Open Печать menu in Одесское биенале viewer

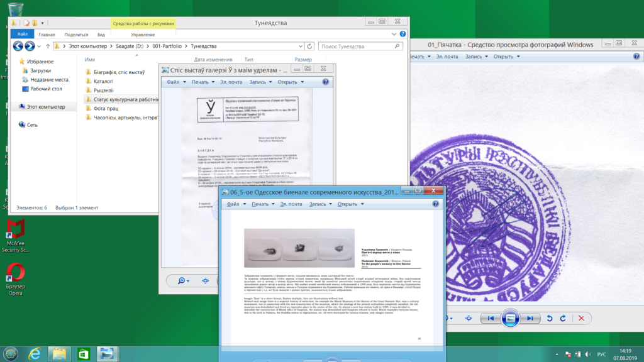[x=264, y=204]
